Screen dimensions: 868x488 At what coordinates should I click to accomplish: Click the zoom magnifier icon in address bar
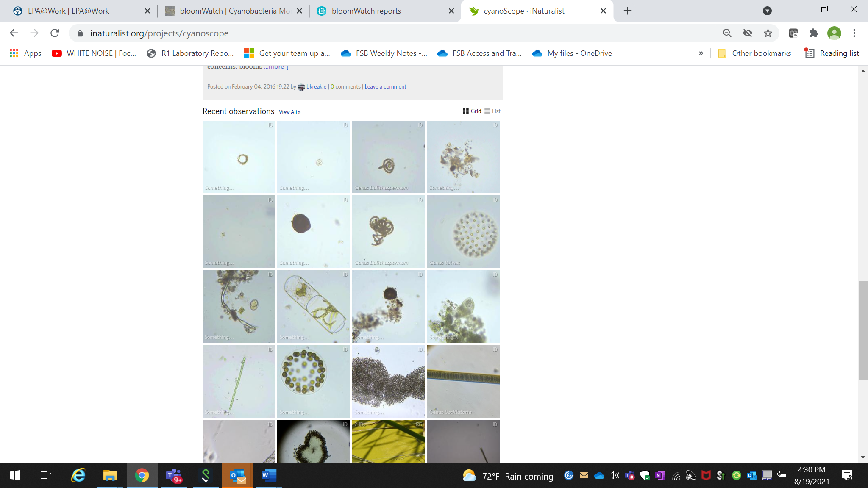click(x=727, y=33)
